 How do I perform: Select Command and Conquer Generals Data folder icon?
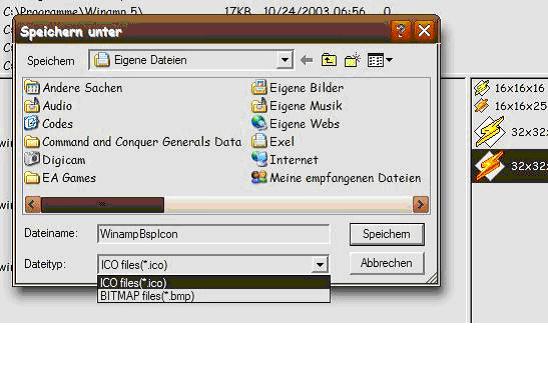(32, 142)
